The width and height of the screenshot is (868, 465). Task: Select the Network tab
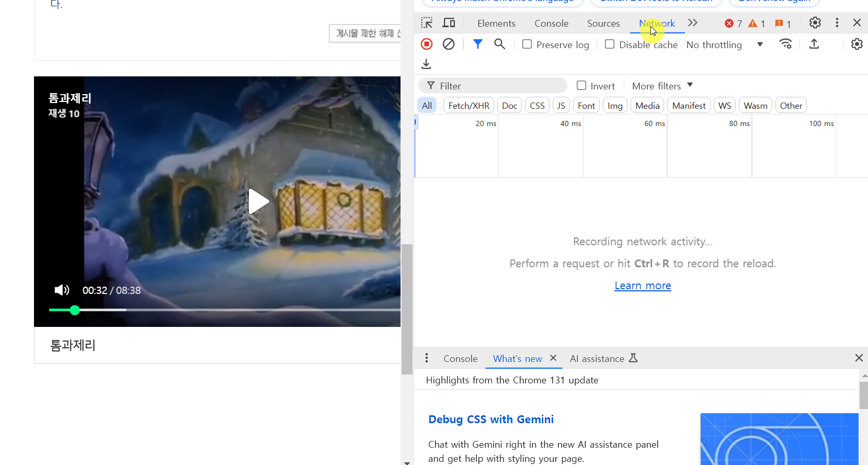tap(657, 24)
